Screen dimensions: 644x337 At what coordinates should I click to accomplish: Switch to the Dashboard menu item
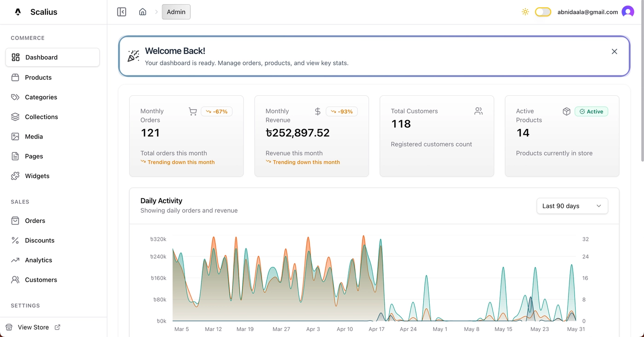click(x=41, y=57)
